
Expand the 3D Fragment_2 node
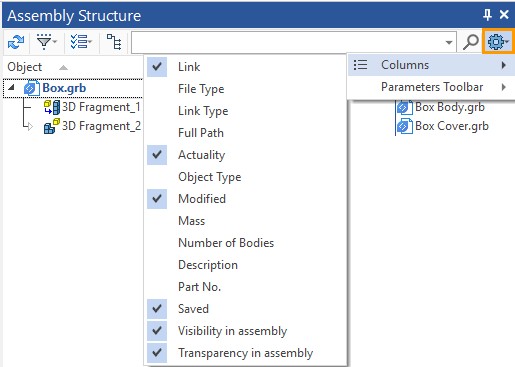[30, 127]
